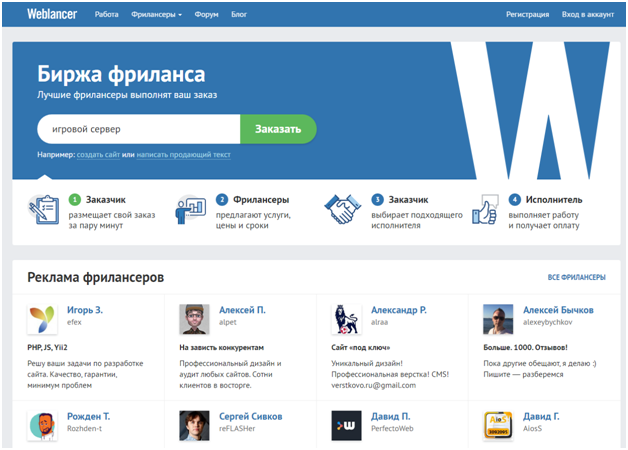
Task: Click the AiosS username text
Action: pyautogui.click(x=532, y=428)
